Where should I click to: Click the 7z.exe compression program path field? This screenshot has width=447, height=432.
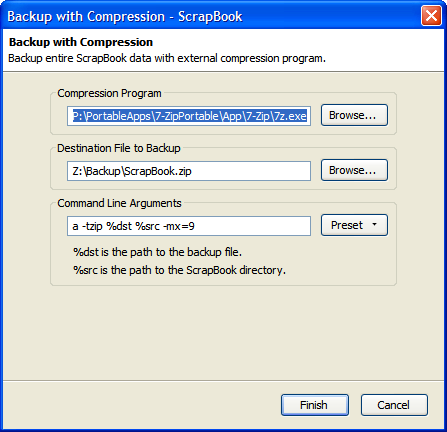point(189,116)
